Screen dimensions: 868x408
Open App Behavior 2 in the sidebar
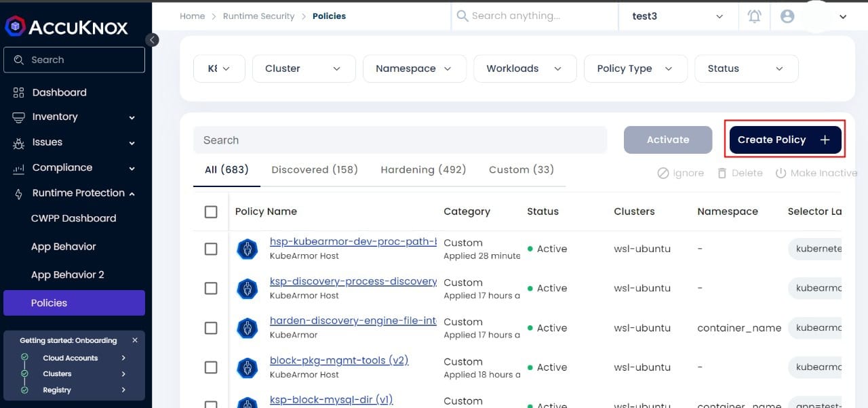tap(68, 274)
